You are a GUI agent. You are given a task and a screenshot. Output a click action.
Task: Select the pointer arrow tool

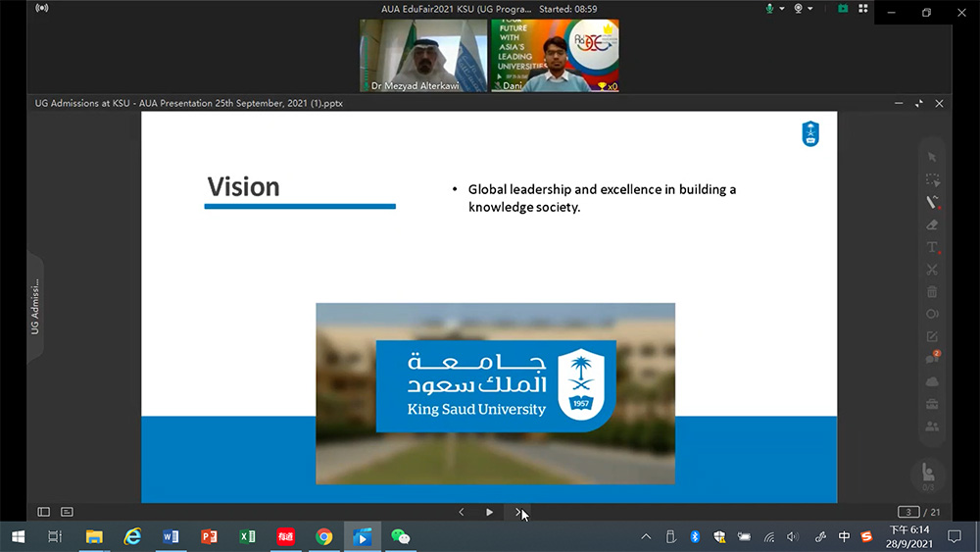pyautogui.click(x=932, y=157)
